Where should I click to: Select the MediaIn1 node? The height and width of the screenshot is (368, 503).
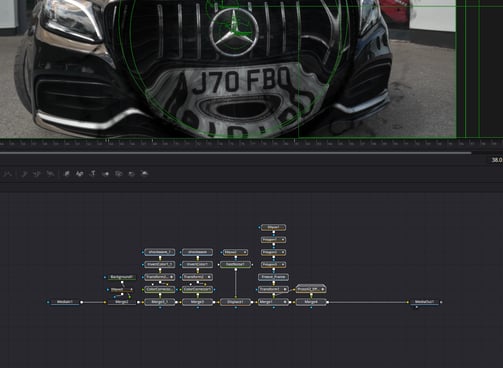coord(65,302)
